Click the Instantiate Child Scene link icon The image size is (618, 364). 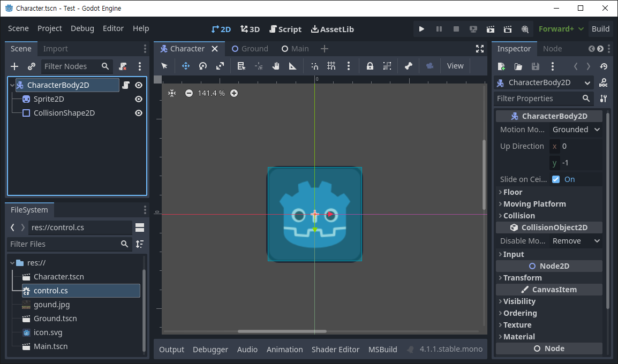coord(32,66)
